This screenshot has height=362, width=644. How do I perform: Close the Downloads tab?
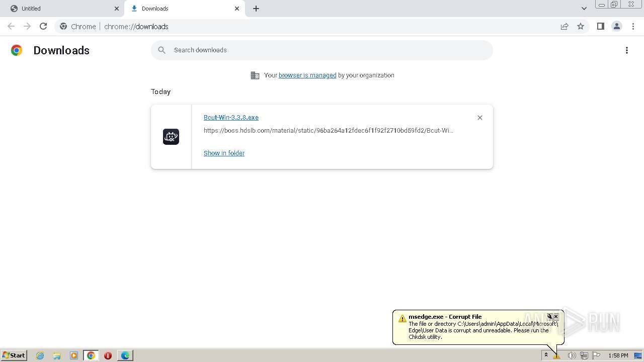(x=237, y=9)
